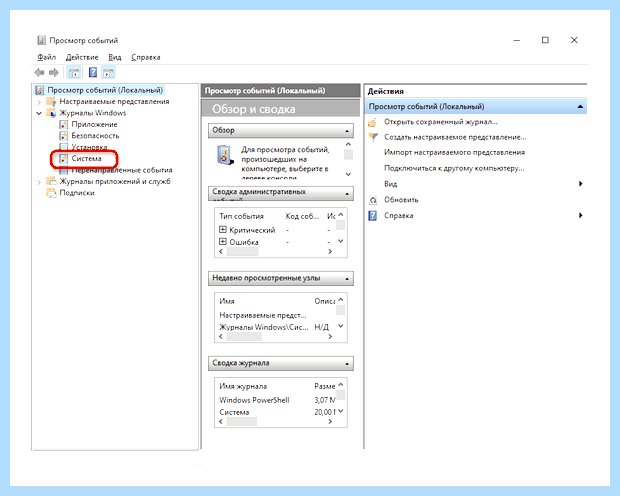Click the Forward arrow toolbar icon
The height and width of the screenshot is (496, 620).
coord(54,72)
